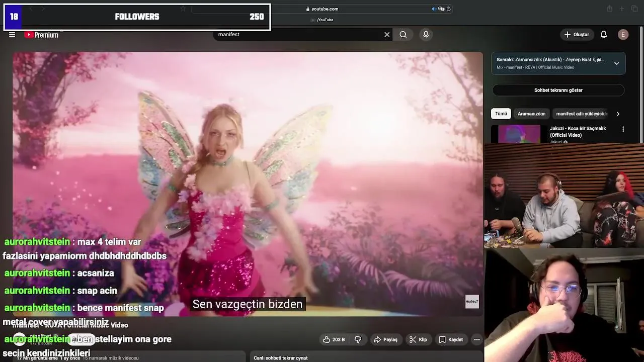
Task: Open the page translate icon in the address bar
Action: [x=441, y=9]
